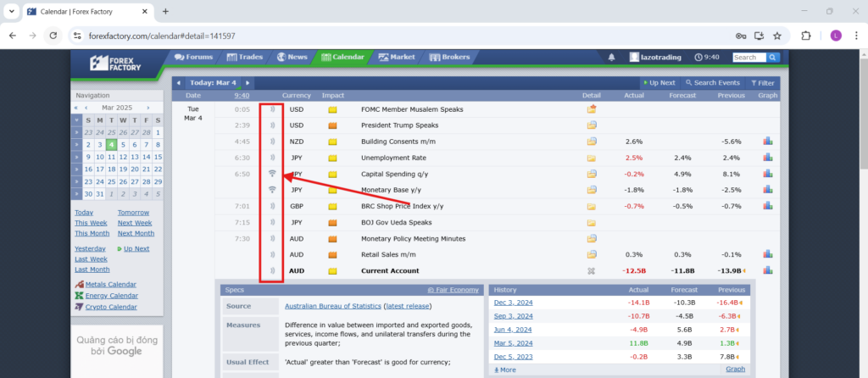This screenshot has height=378, width=868.
Task: Open notifications bell in Forex Factory header
Action: pos(612,57)
